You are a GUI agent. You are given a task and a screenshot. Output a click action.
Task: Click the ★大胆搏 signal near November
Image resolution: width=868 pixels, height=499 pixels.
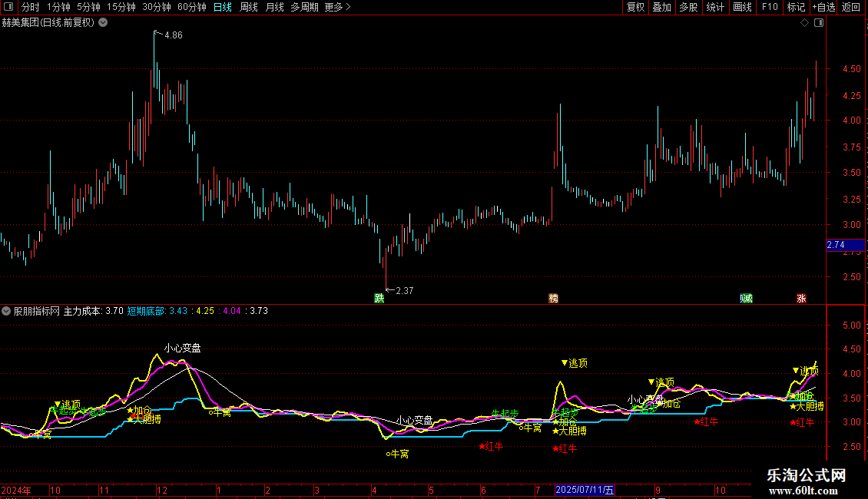click(144, 419)
